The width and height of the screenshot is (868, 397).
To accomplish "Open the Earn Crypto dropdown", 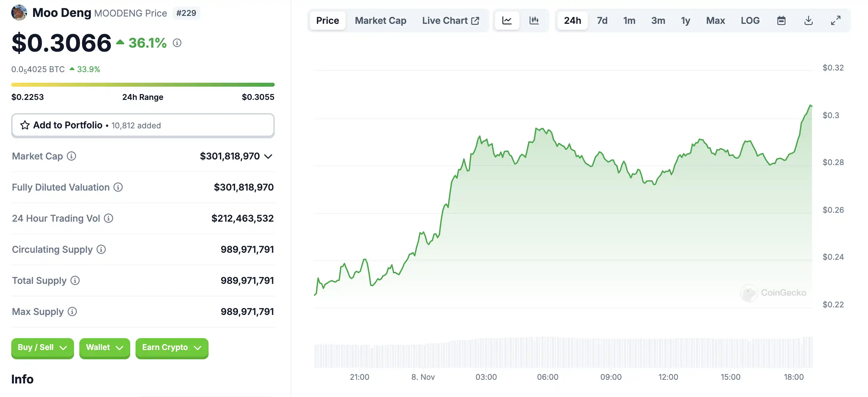I will click(x=172, y=347).
